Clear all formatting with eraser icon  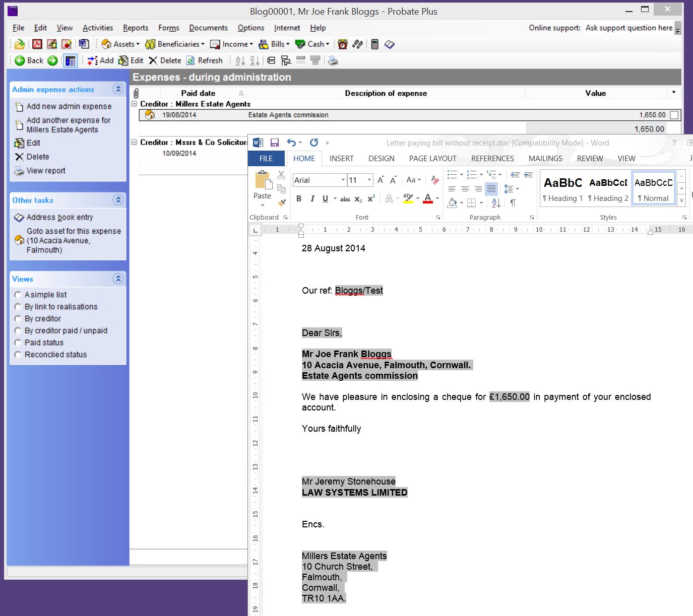434,180
